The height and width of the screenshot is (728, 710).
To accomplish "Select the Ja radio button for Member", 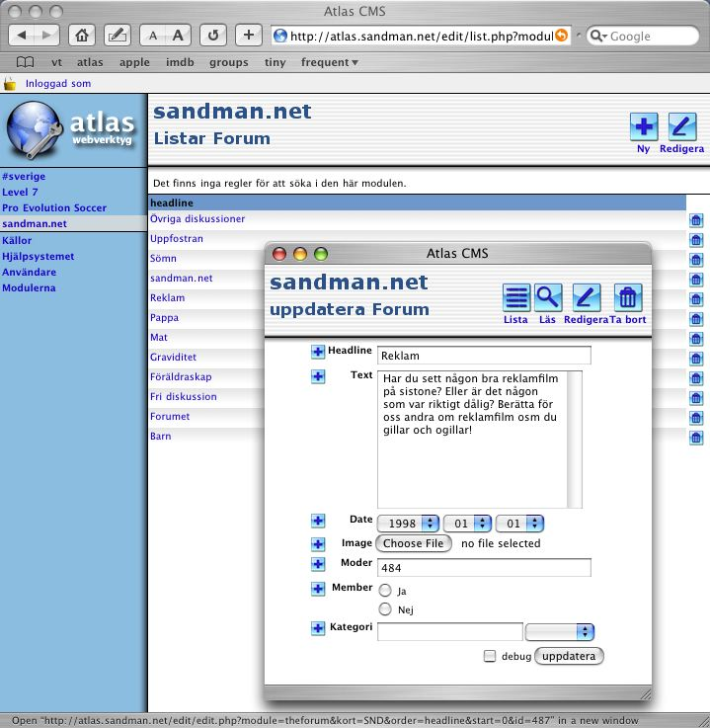I will (x=385, y=590).
